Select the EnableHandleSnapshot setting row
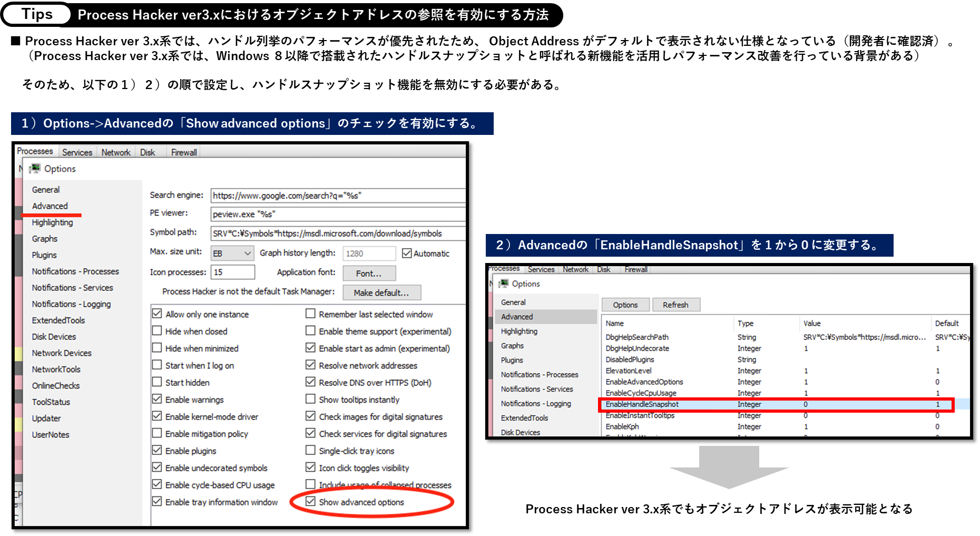This screenshot has height=536, width=980. [642, 404]
